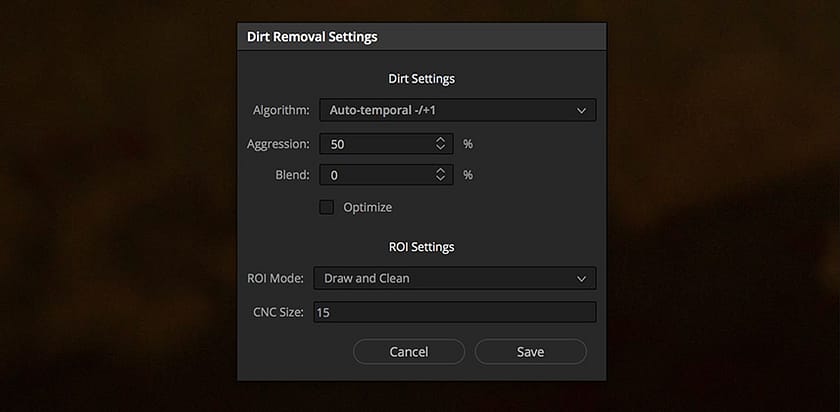Viewport: 840px width, 412px height.
Task: Decrease Aggression using the down stepper arrow
Action: click(x=440, y=148)
